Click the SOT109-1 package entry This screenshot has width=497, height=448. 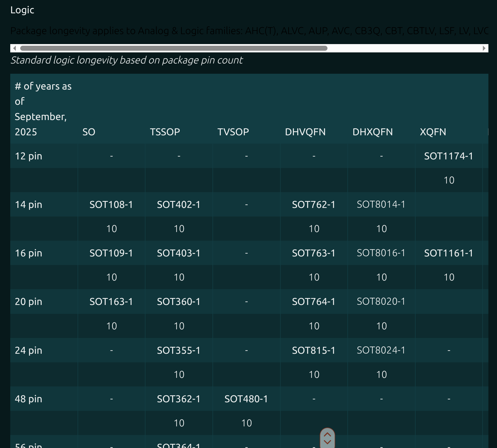coord(111,253)
